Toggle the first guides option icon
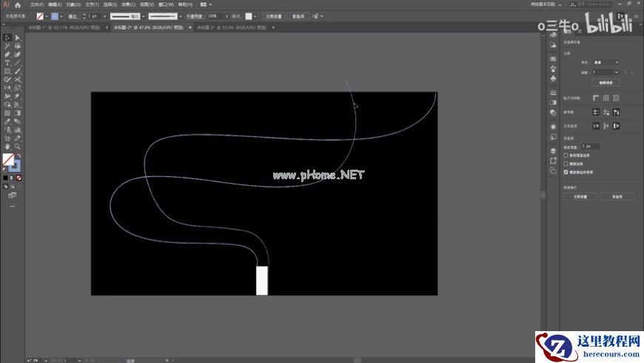The width and height of the screenshot is (644, 363). point(596,112)
